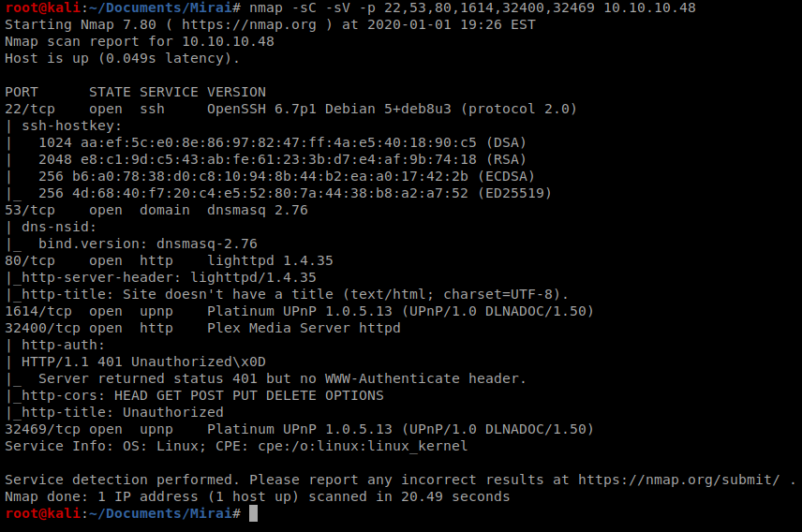Click the 80/tcp lighttpd port line
The height and width of the screenshot is (532, 802).
click(x=169, y=260)
